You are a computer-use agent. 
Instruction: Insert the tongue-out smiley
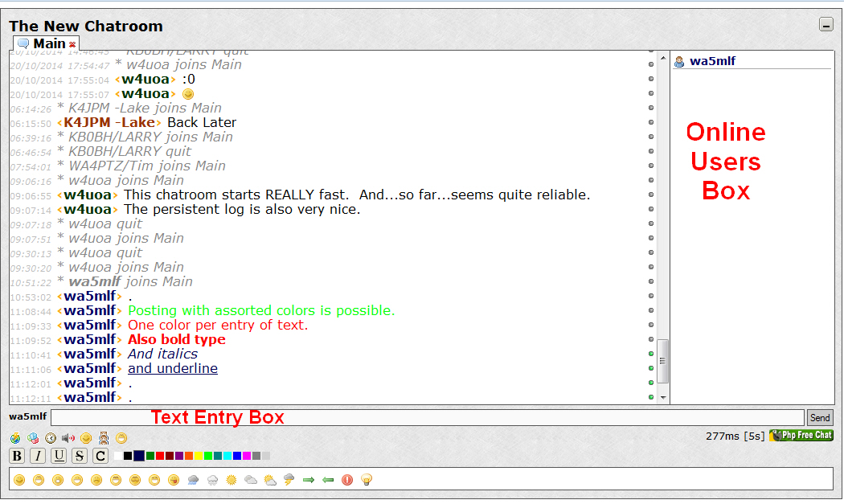174,480
